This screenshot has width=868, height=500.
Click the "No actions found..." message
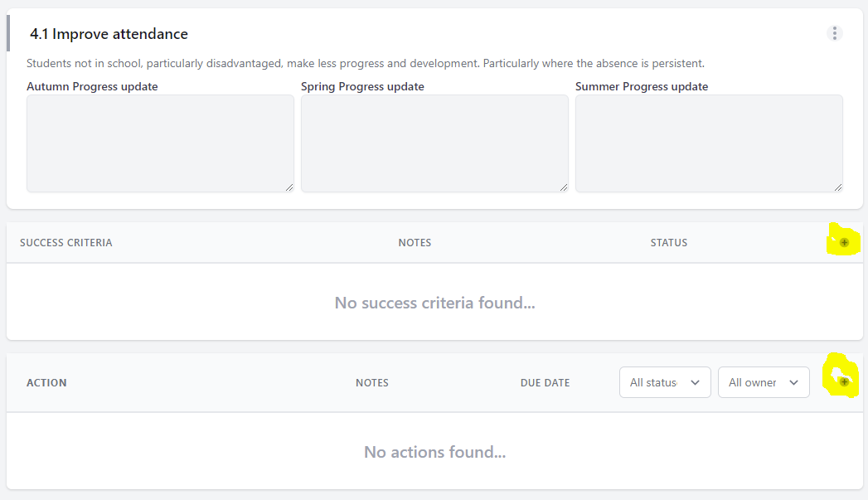pyautogui.click(x=434, y=452)
